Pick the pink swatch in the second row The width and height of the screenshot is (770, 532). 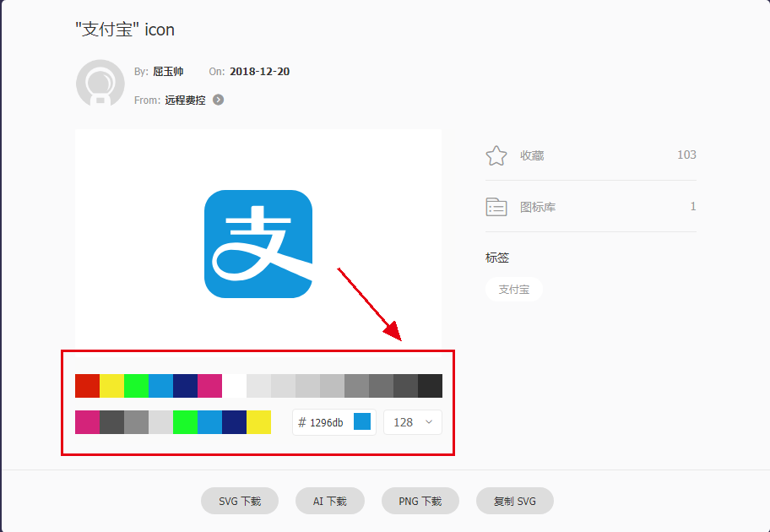87,421
